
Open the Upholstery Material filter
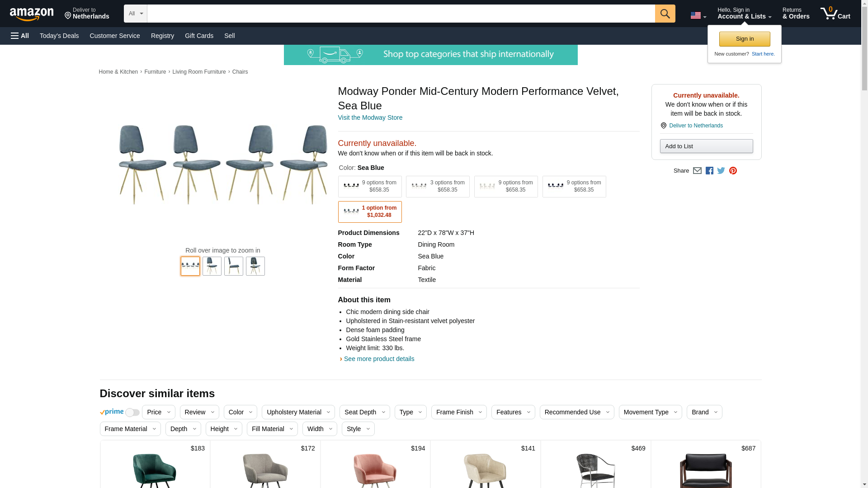298,412
